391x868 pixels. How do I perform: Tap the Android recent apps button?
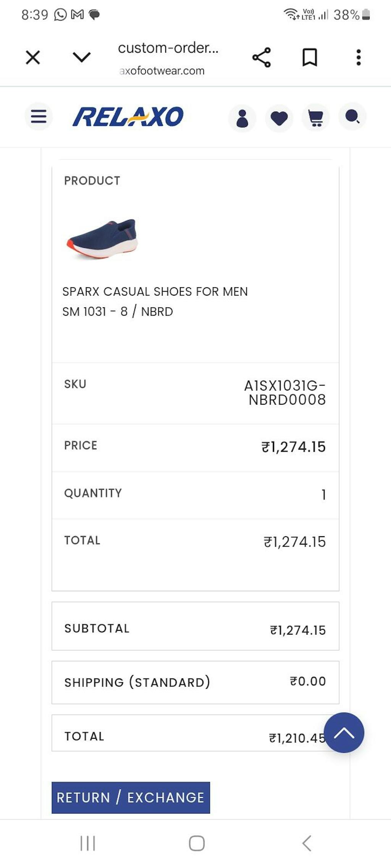coord(87,843)
